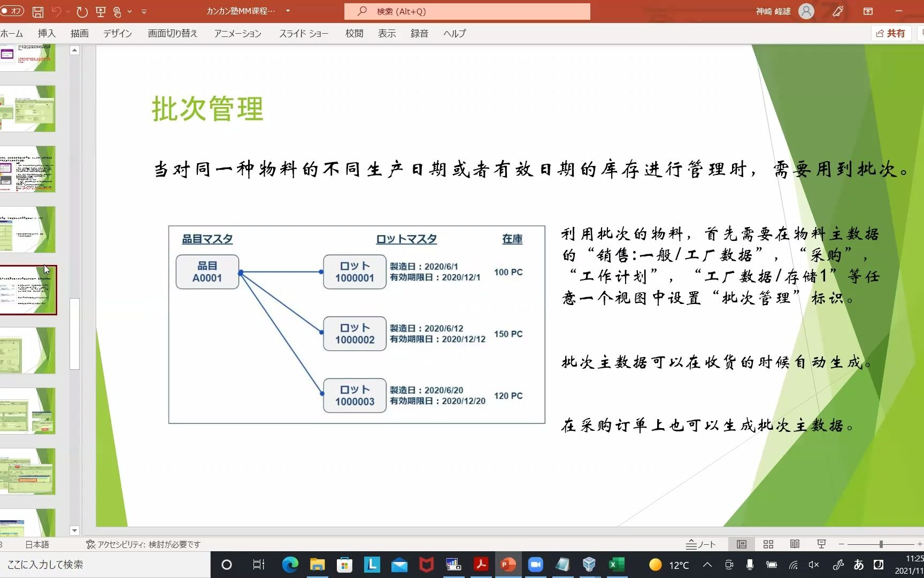Click the ロットマスタ heading text

(406, 239)
